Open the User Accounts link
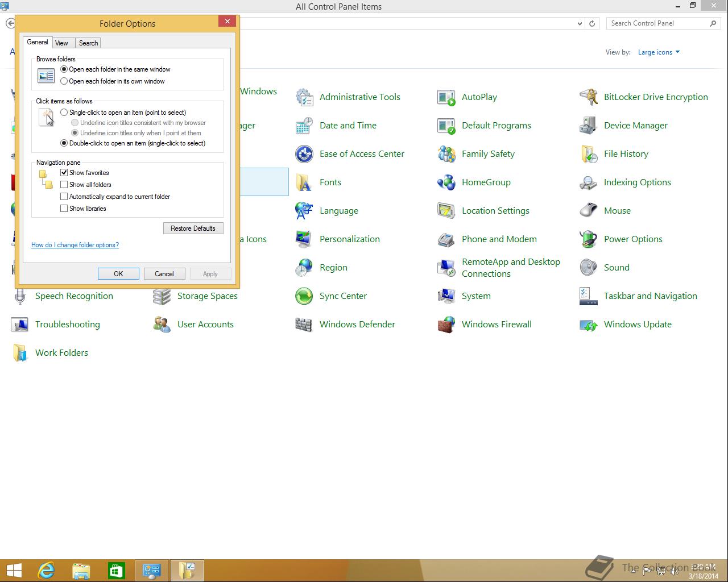The height and width of the screenshot is (582, 728). click(205, 325)
